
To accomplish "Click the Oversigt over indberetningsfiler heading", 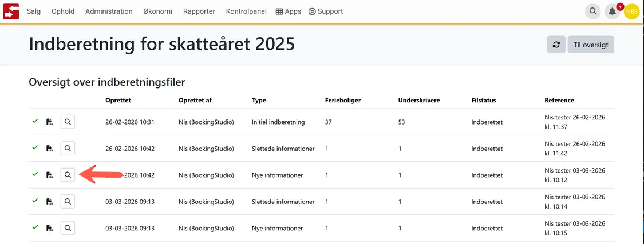I will (x=107, y=82).
